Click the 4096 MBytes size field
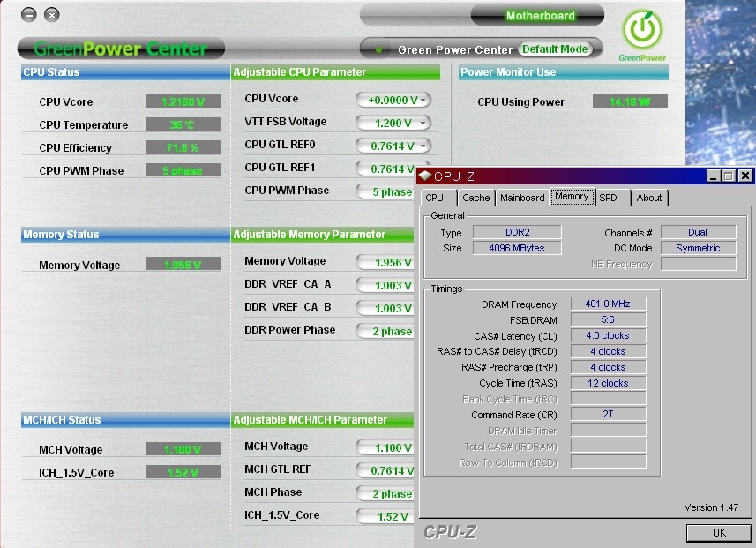This screenshot has height=548, width=756. pyautogui.click(x=517, y=248)
